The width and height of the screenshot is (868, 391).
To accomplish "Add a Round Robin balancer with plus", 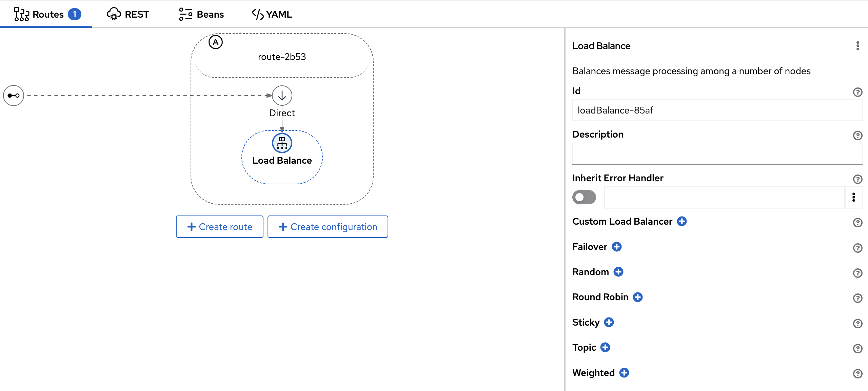I will 638,297.
